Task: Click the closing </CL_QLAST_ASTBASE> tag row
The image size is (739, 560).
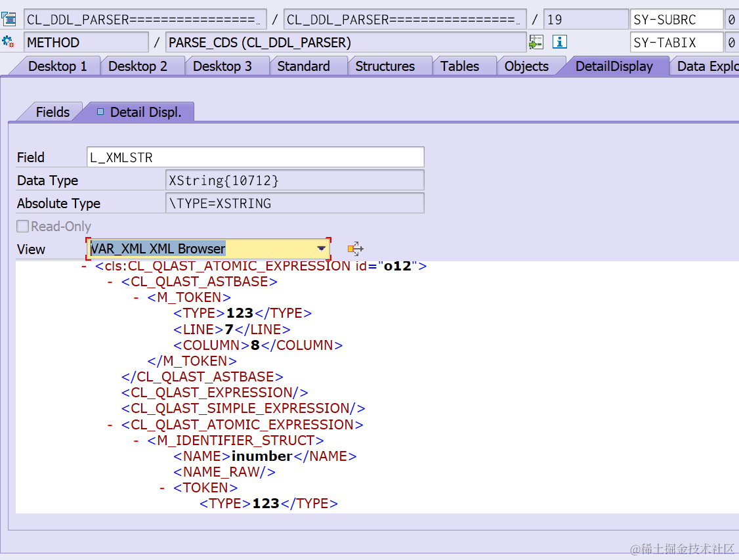Action: (202, 377)
